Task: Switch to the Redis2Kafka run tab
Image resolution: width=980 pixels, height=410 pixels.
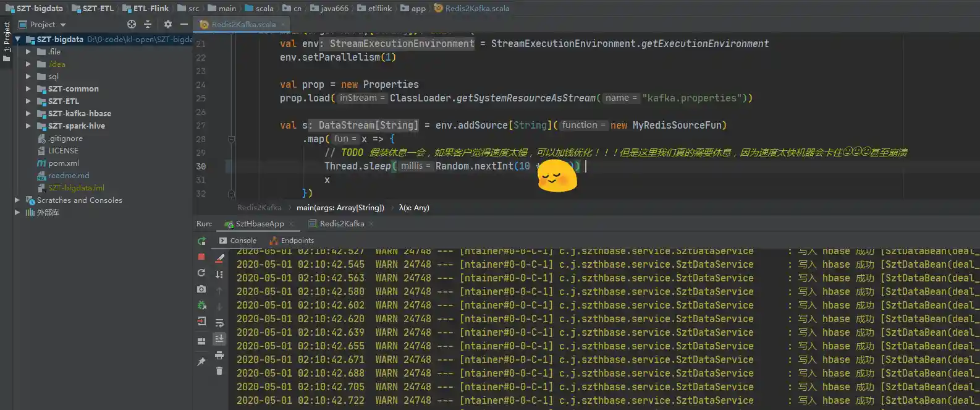Action: [342, 224]
